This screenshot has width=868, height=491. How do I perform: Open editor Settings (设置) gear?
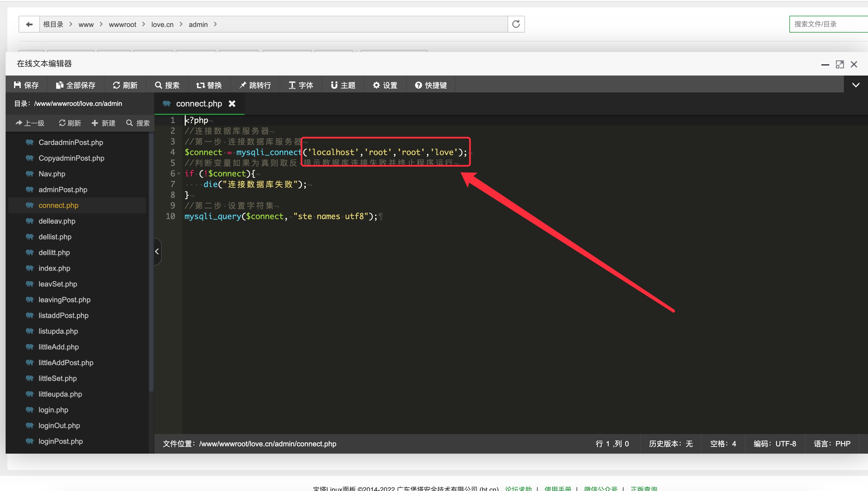(x=385, y=85)
